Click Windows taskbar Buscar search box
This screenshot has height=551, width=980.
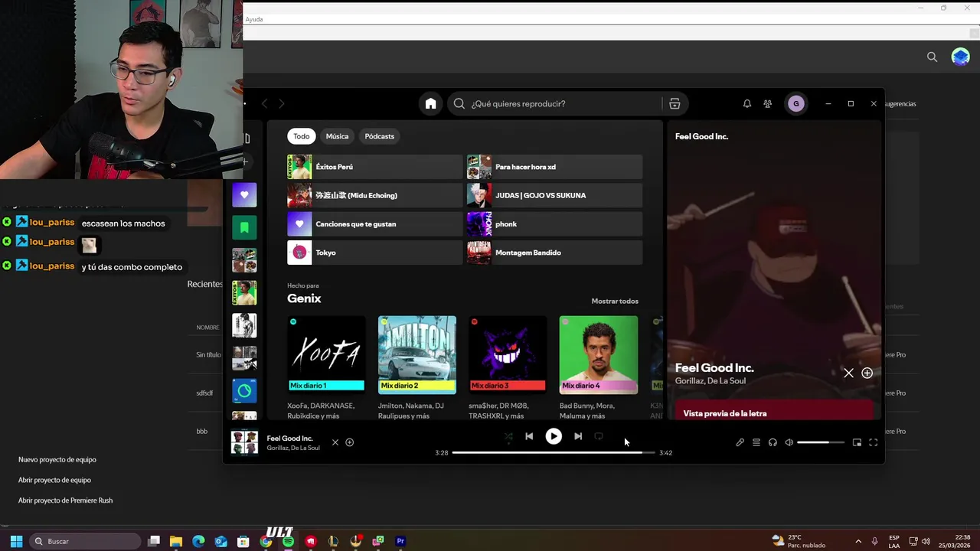85,541
